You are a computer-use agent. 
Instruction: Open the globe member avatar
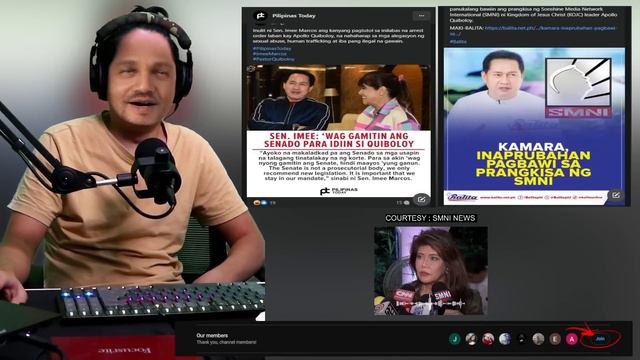click(x=505, y=338)
